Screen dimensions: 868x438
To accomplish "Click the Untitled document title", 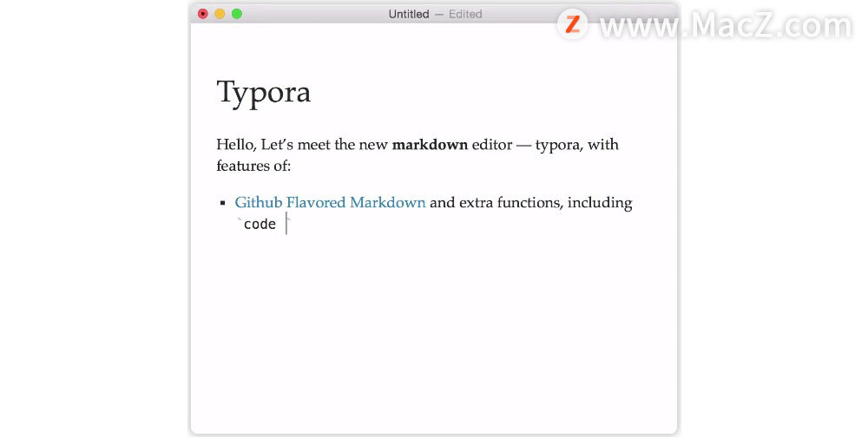I will point(409,14).
